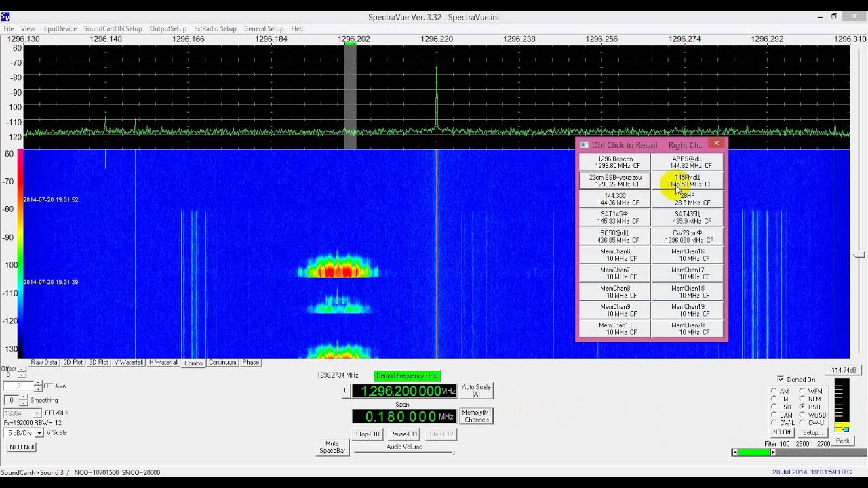Open the File menu
Screen dimensions: 868x488
click(9, 29)
